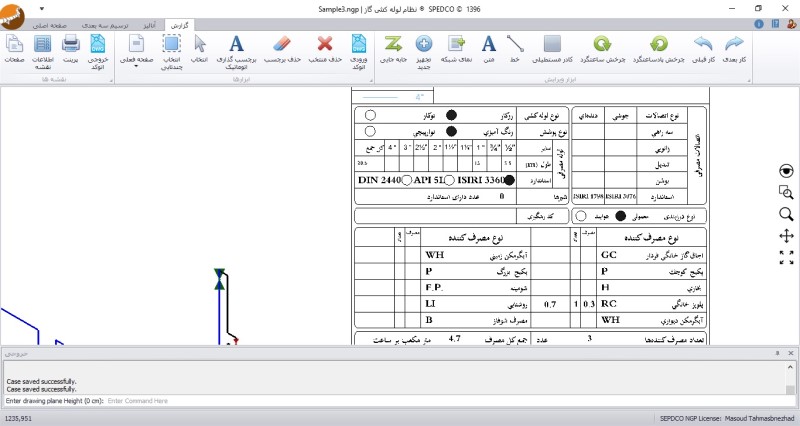The height and width of the screenshot is (426, 800).
Task: Select the DIN 2440 radio circle
Action: pyautogui.click(x=407, y=180)
